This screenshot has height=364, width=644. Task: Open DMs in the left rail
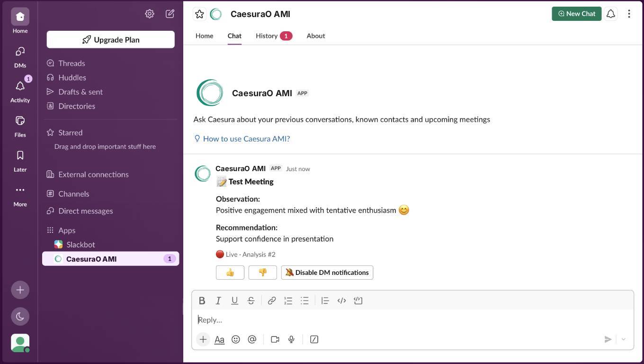point(20,56)
